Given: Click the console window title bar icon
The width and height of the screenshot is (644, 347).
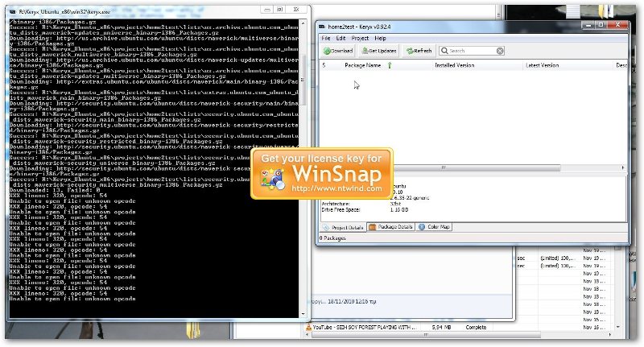Looking at the screenshot, I should pyautogui.click(x=13, y=12).
